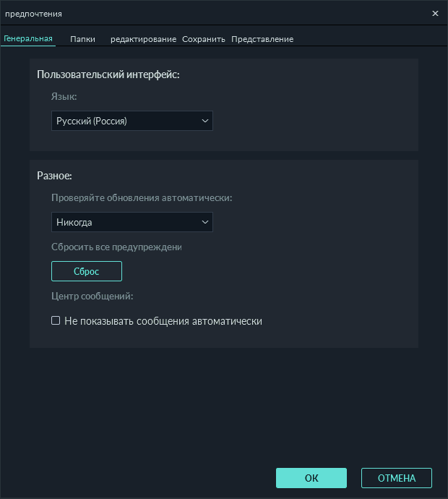Switch to the Генеральная tab
Viewport: 448px width, 499px height.
click(28, 39)
